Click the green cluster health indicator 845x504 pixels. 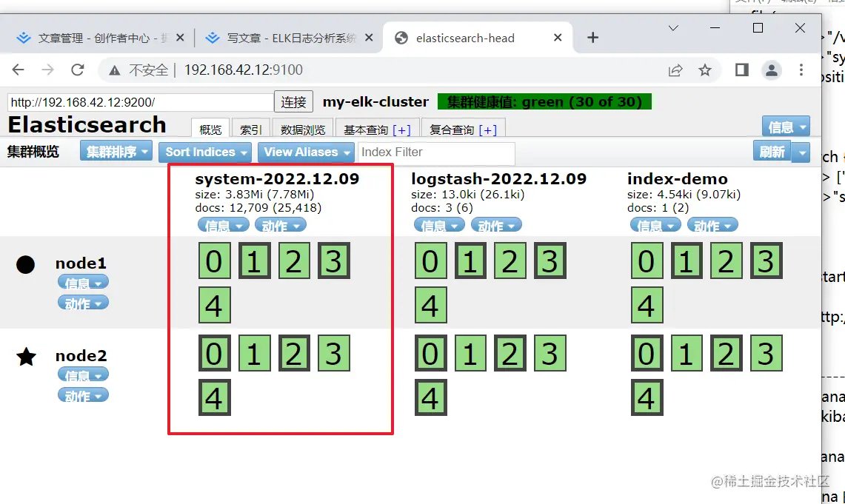click(544, 102)
